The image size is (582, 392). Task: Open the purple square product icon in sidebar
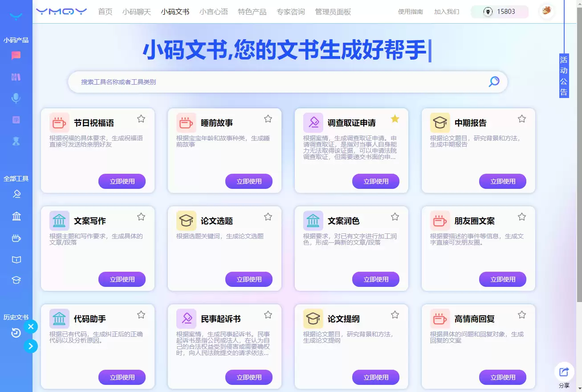pyautogui.click(x=16, y=120)
